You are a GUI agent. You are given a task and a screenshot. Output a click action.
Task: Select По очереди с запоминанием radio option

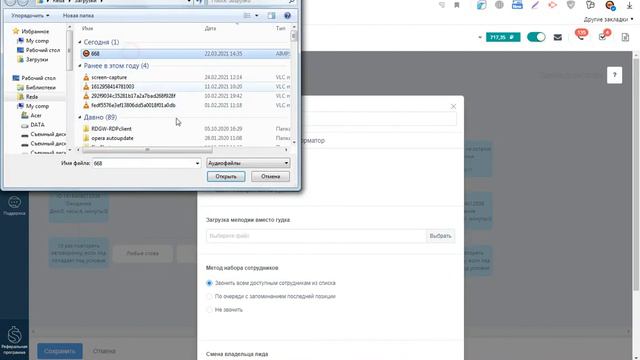pyautogui.click(x=209, y=296)
